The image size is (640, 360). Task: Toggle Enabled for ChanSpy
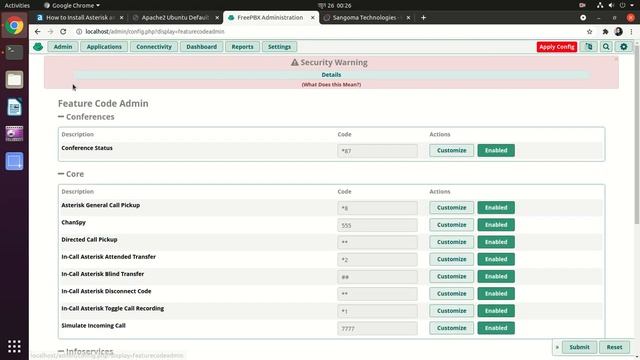point(496,225)
